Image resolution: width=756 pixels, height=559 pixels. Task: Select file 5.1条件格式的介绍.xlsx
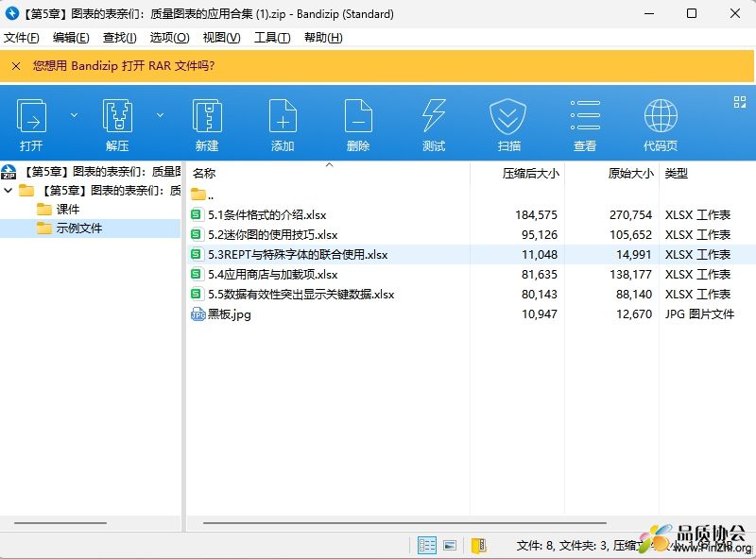267,215
